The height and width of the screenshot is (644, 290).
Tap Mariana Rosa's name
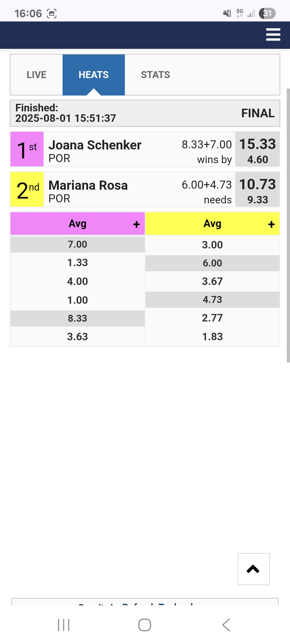(x=88, y=185)
